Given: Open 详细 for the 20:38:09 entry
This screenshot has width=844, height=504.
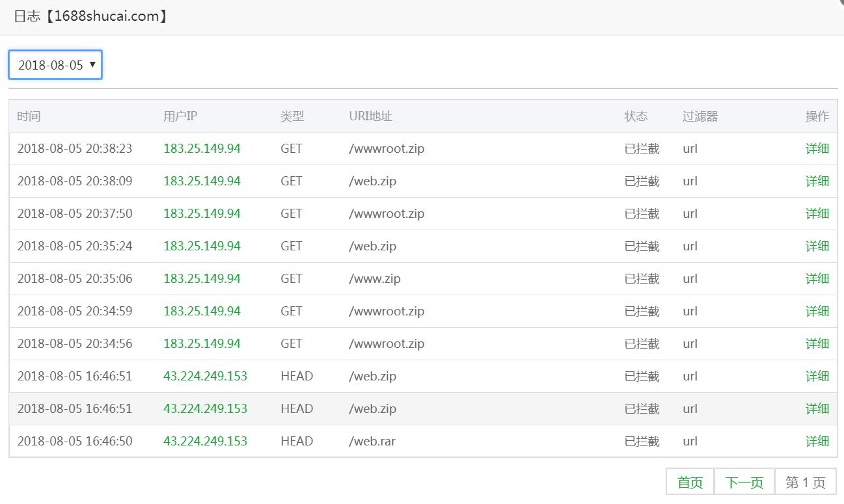Looking at the screenshot, I should click(x=817, y=181).
